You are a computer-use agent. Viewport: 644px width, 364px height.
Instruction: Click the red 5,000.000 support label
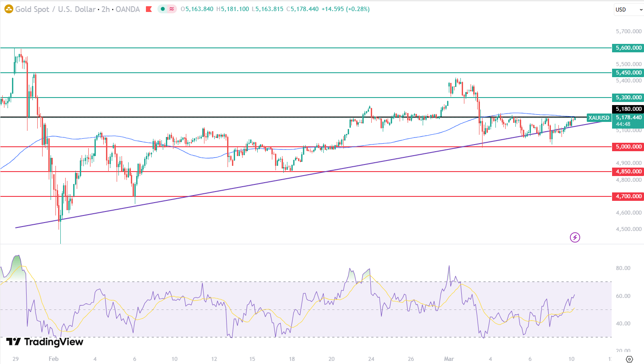(628, 147)
